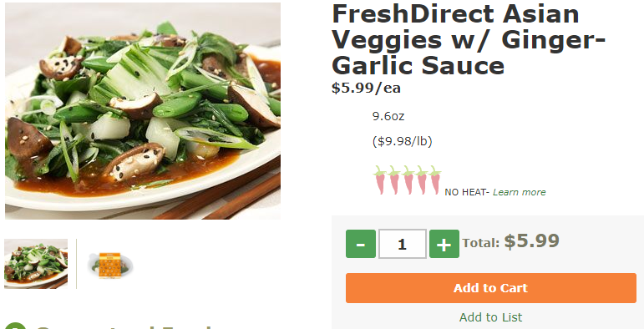Click the ($9.98/lb) unit price text
The height and width of the screenshot is (329, 644).
coord(402,142)
